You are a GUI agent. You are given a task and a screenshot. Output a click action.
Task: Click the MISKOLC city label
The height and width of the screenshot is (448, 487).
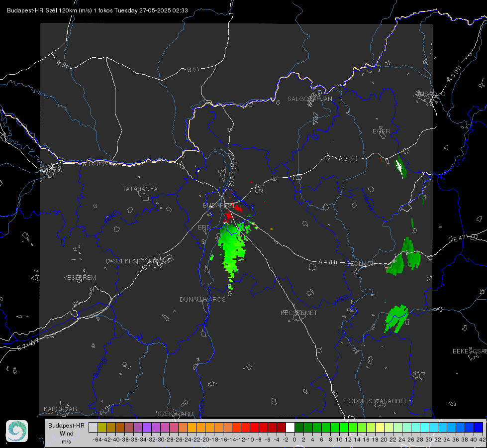[x=431, y=94]
